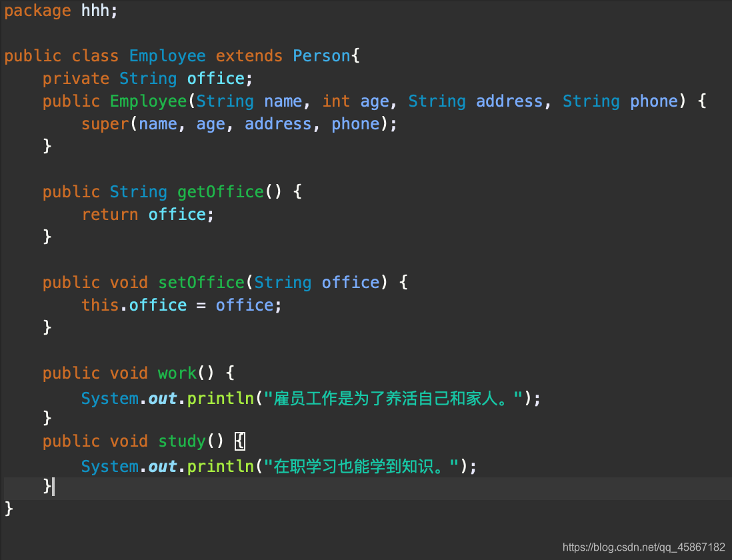732x560 pixels.
Task: Click 'System' in the study method
Action: (110, 467)
